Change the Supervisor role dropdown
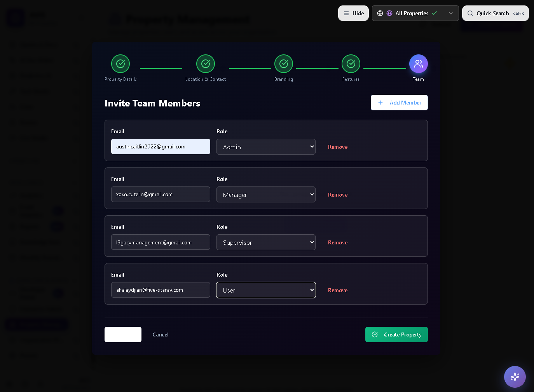This screenshot has height=392, width=534. point(266,242)
